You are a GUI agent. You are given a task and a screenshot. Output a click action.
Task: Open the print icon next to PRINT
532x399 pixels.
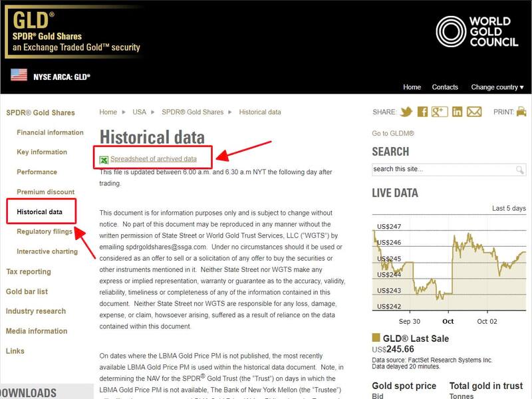pos(520,112)
